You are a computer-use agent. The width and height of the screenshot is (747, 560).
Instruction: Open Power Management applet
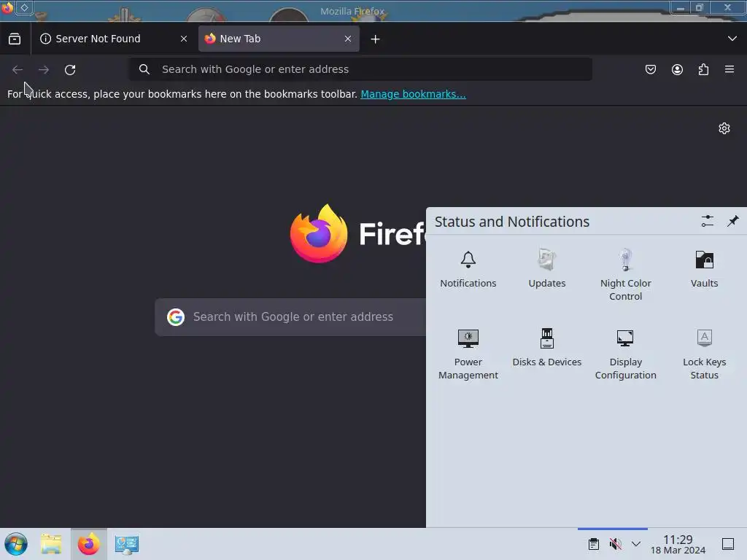coord(468,354)
